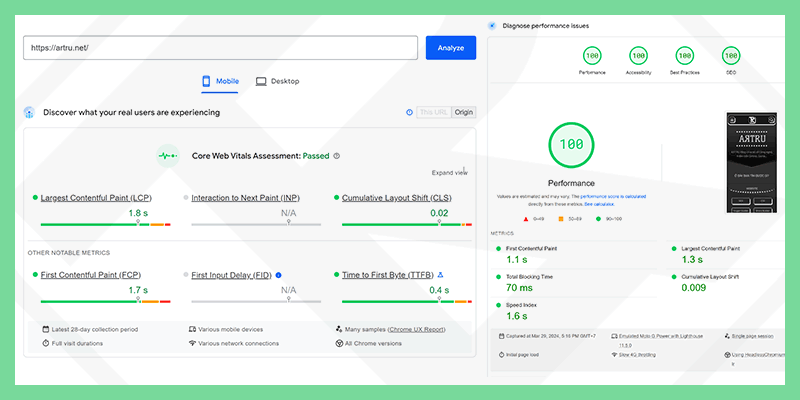Click the Chrome icon by All Chrome versions
Image resolution: width=800 pixels, height=400 pixels.
[339, 343]
